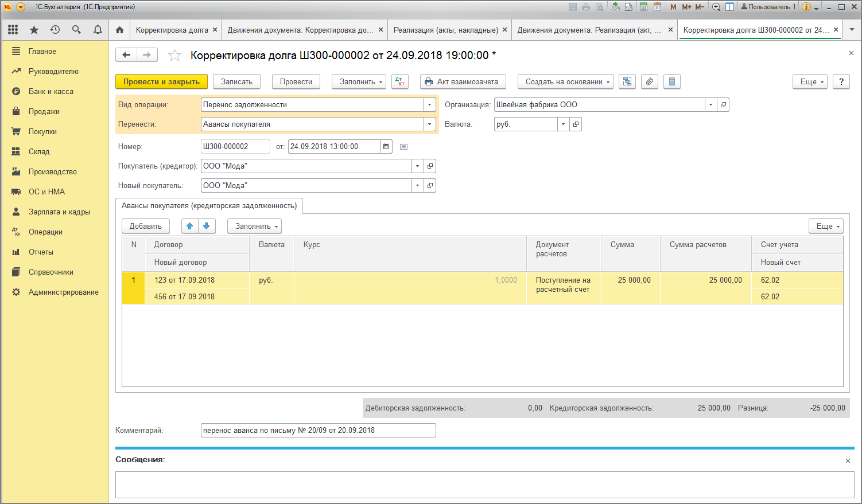Open the table Заполнить dropdown
Image resolution: width=862 pixels, height=504 pixels.
[x=254, y=226]
